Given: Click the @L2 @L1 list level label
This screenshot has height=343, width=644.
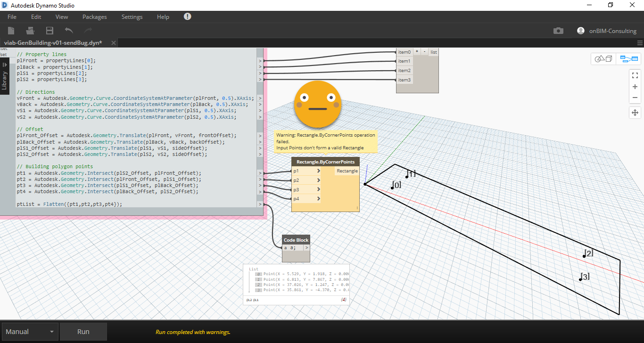Looking at the screenshot, I should pos(252,300).
